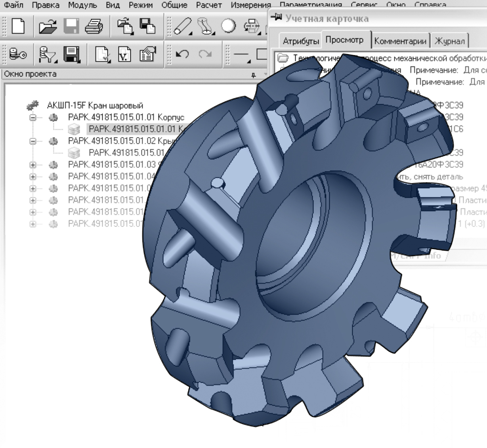Select the cylinder primitive tool
Image resolution: width=487 pixels, height=448 pixels.
(x=183, y=27)
